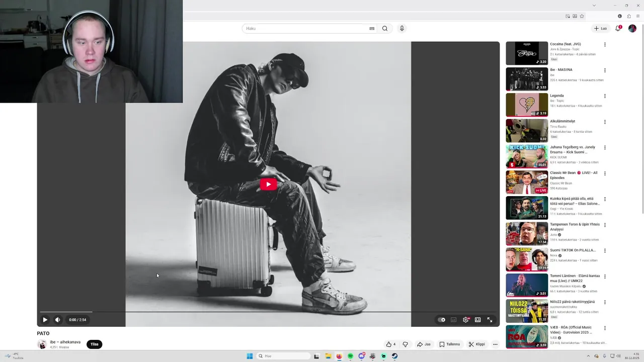
Task: Open Spotify from the taskbar
Action: pyautogui.click(x=350, y=356)
